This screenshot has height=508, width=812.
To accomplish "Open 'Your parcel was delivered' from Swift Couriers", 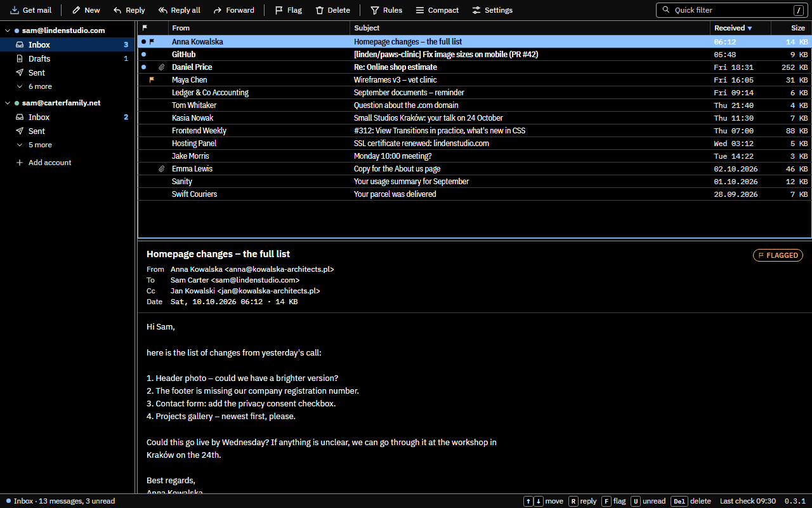I will (x=475, y=194).
